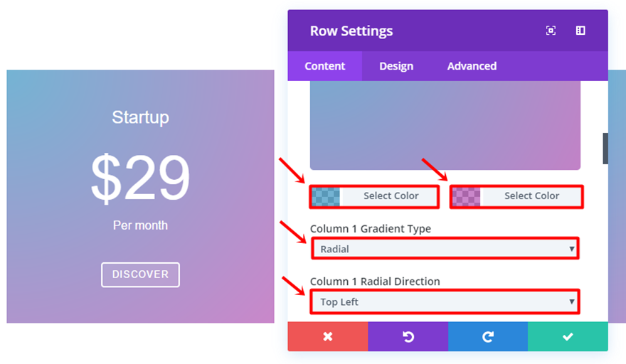Click the green save checkmark button
Image resolution: width=626 pixels, height=364 pixels.
coord(568,336)
